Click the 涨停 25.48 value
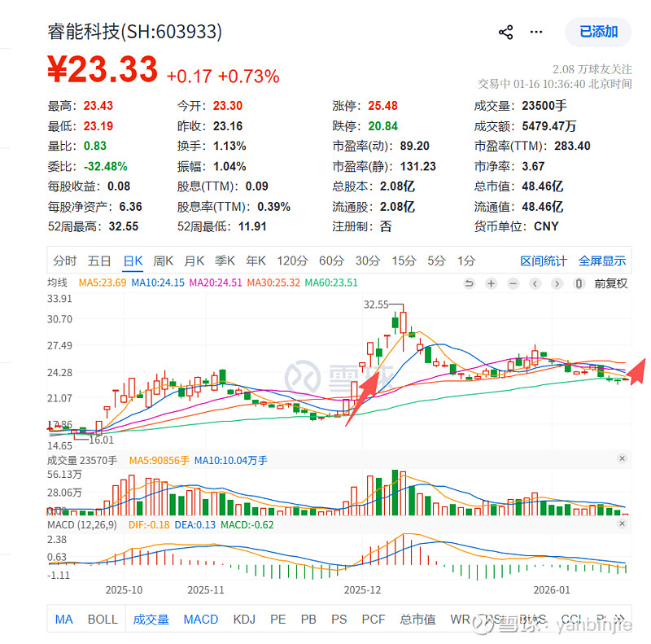 pos(382,106)
